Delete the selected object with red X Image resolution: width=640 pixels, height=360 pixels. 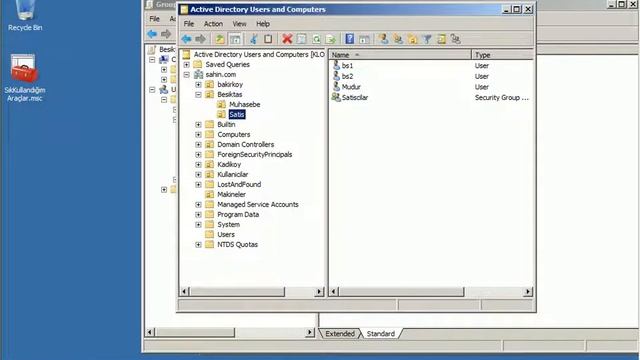coord(287,39)
